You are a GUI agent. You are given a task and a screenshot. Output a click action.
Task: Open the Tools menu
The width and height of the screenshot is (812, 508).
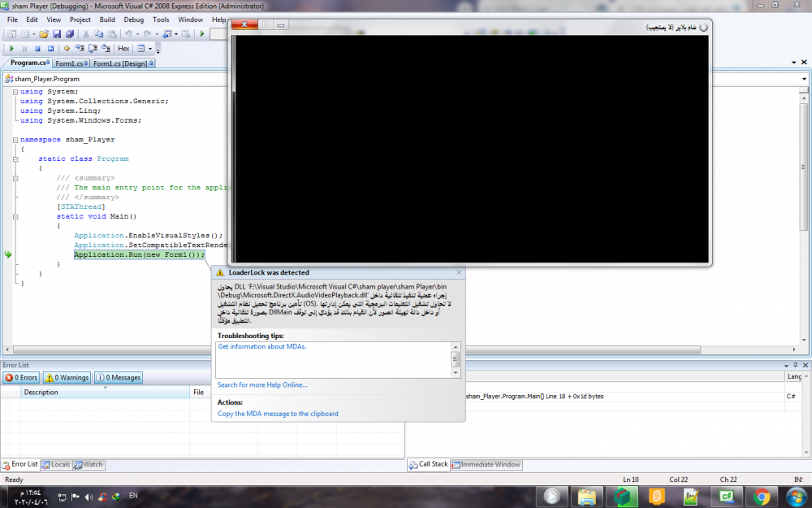[x=161, y=20]
